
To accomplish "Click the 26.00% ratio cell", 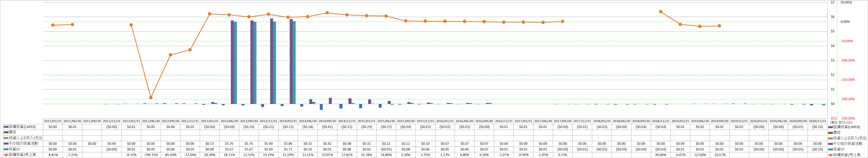I will click(661, 155).
